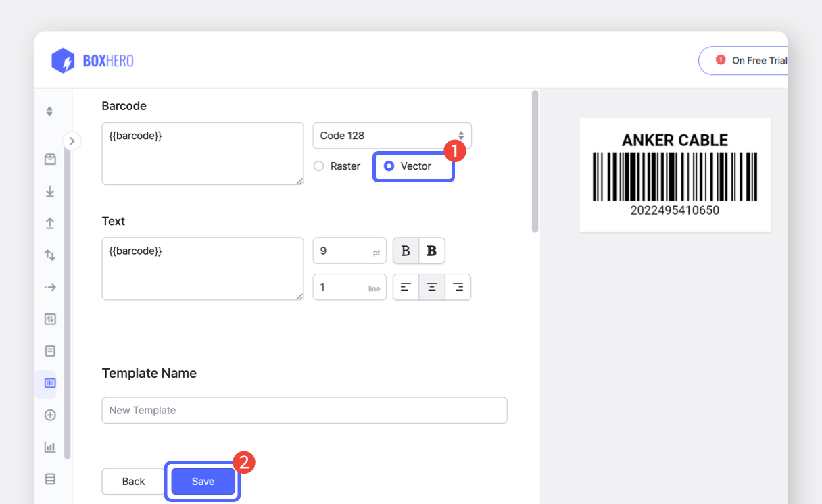The width and height of the screenshot is (822, 504).
Task: Click the circled plus icon in sidebar
Action: (x=50, y=415)
